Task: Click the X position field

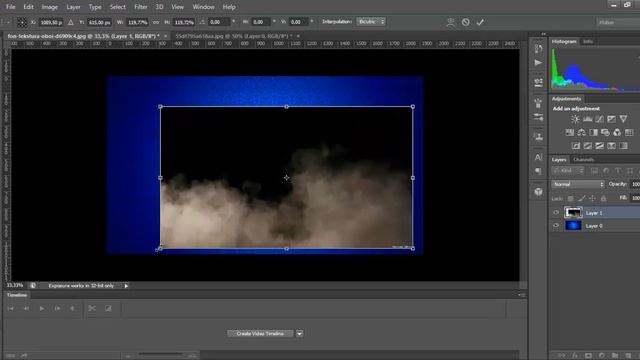Action: [51, 22]
